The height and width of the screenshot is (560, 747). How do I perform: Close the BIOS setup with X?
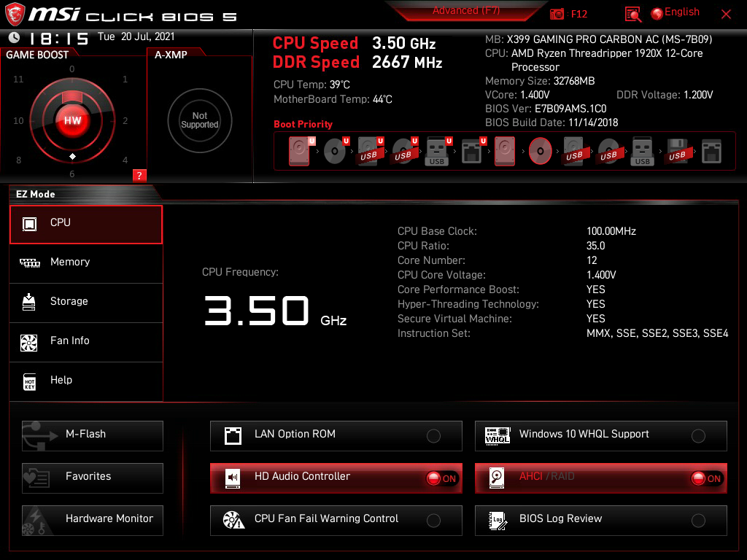[726, 14]
